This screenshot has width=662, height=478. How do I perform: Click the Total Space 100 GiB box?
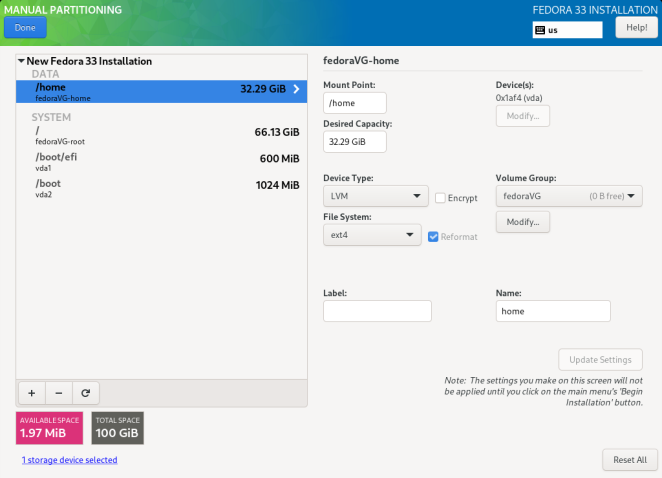(x=117, y=428)
